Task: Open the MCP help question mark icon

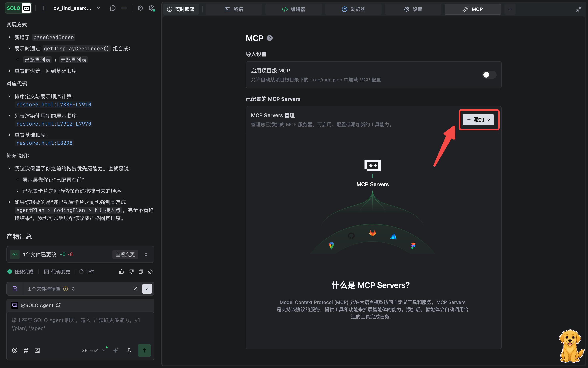Action: coord(270,38)
